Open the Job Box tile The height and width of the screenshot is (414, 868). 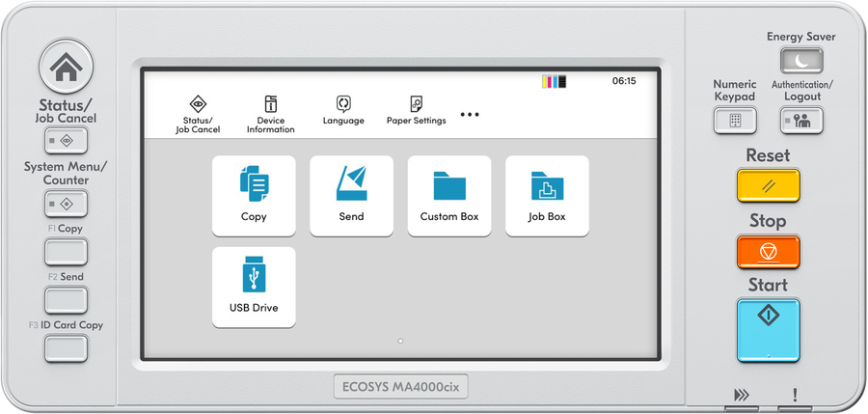click(x=547, y=196)
